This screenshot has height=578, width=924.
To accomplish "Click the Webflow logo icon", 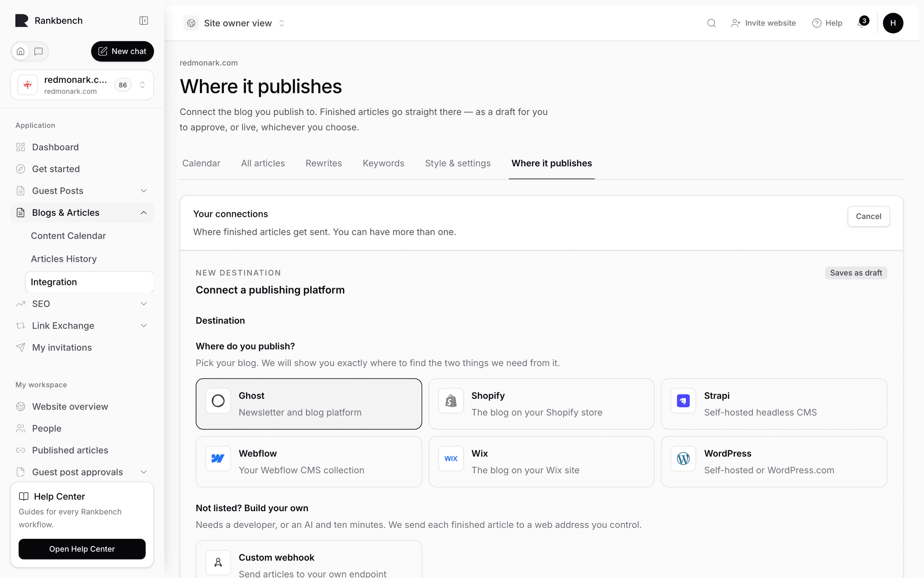I will [x=218, y=458].
